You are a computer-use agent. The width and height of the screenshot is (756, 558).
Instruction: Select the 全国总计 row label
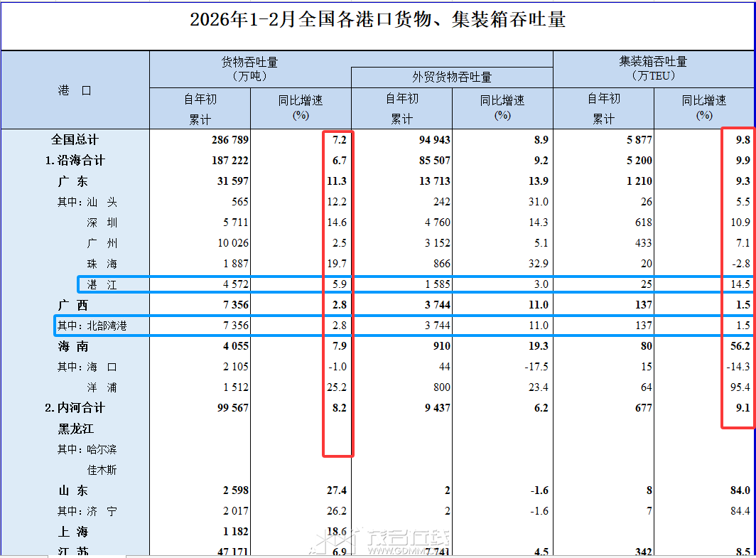(75, 140)
